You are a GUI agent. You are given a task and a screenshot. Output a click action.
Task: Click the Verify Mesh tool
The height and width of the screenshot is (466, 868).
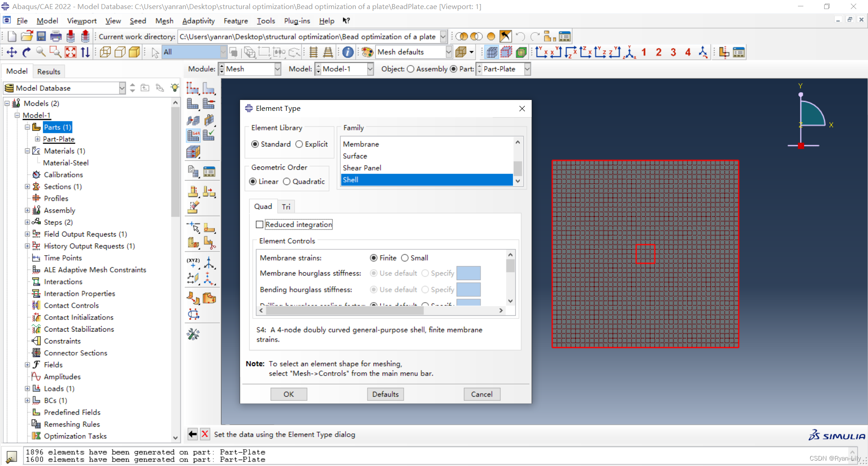209,135
